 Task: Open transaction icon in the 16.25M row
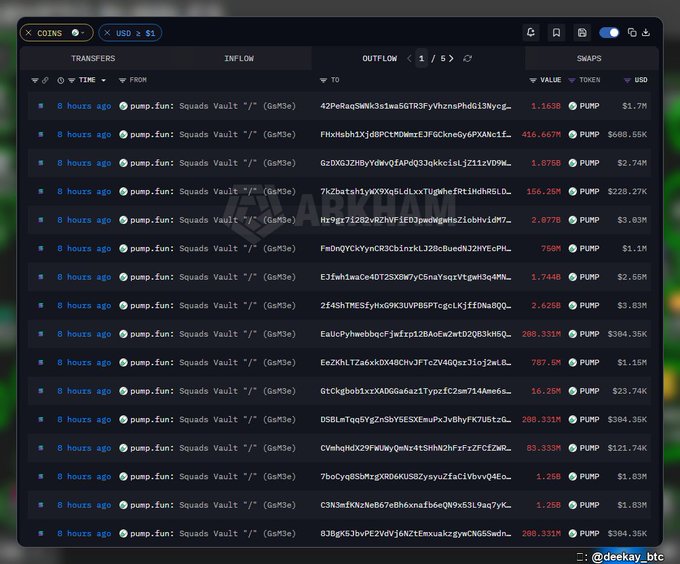(41, 391)
